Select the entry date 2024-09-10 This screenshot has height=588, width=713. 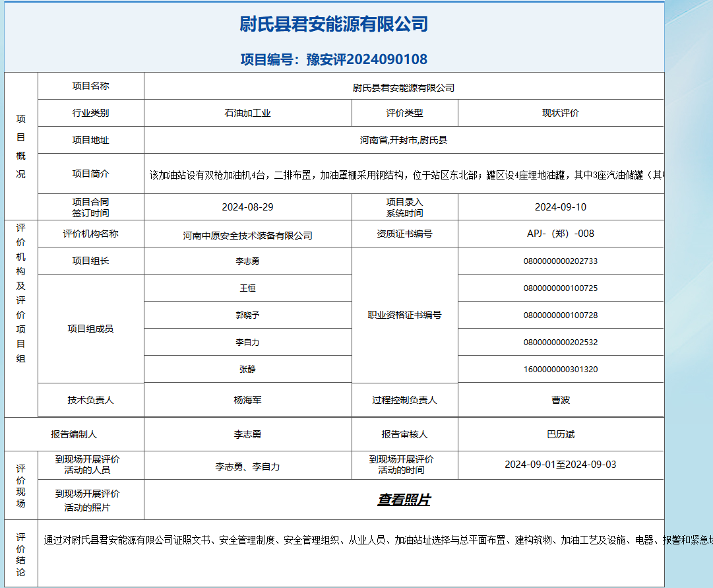point(561,207)
